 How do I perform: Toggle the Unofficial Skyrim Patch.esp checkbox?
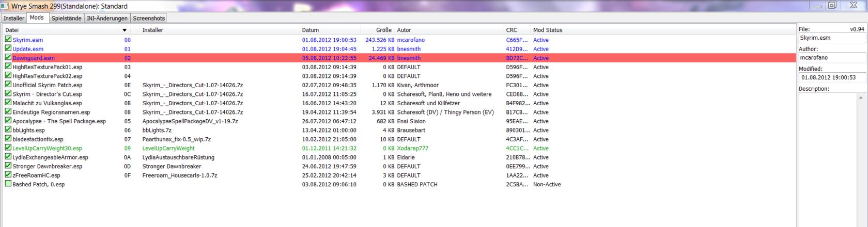(8, 85)
